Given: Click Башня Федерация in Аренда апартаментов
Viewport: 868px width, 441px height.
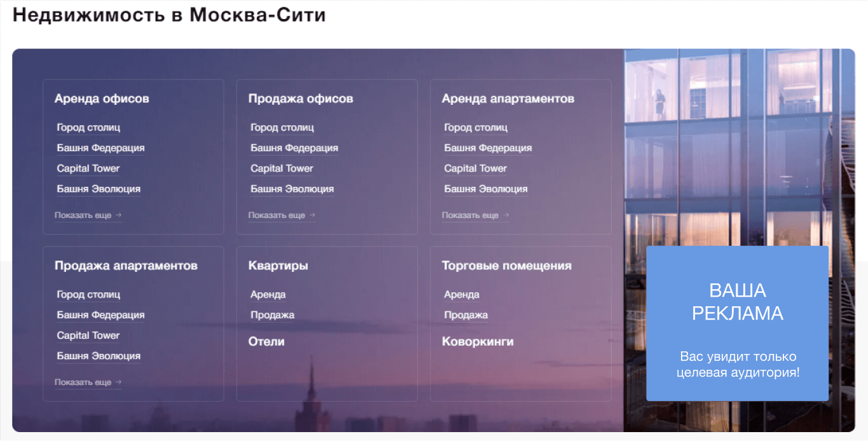Looking at the screenshot, I should pos(488,148).
